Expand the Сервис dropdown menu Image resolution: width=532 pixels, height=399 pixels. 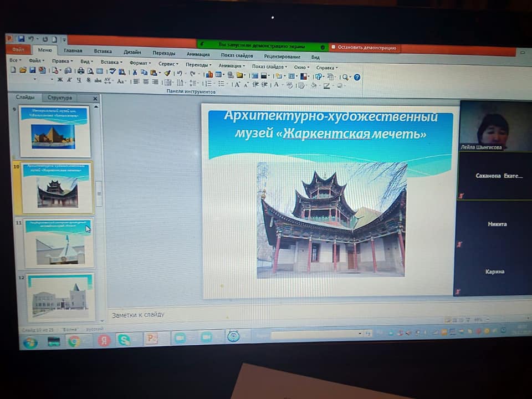(x=168, y=64)
